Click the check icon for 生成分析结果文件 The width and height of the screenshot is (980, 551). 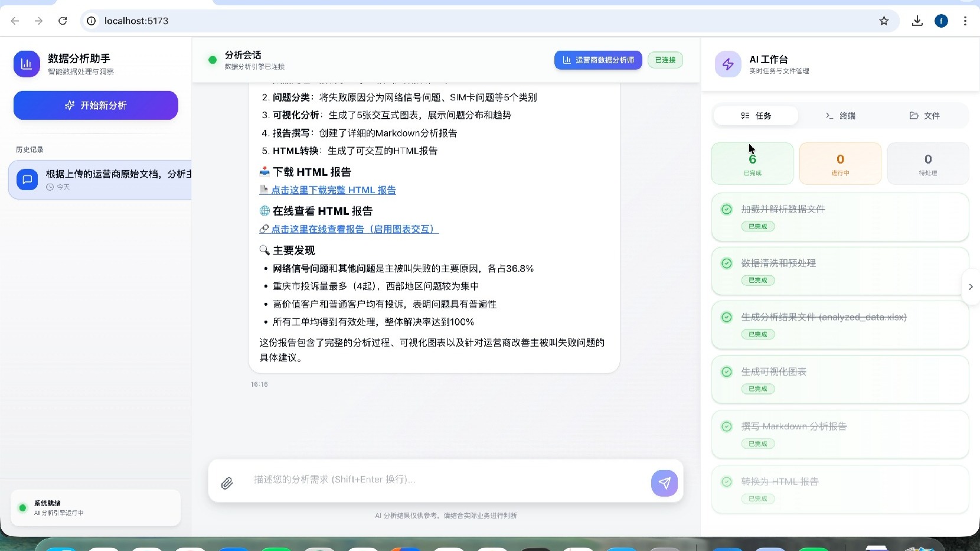727,317
